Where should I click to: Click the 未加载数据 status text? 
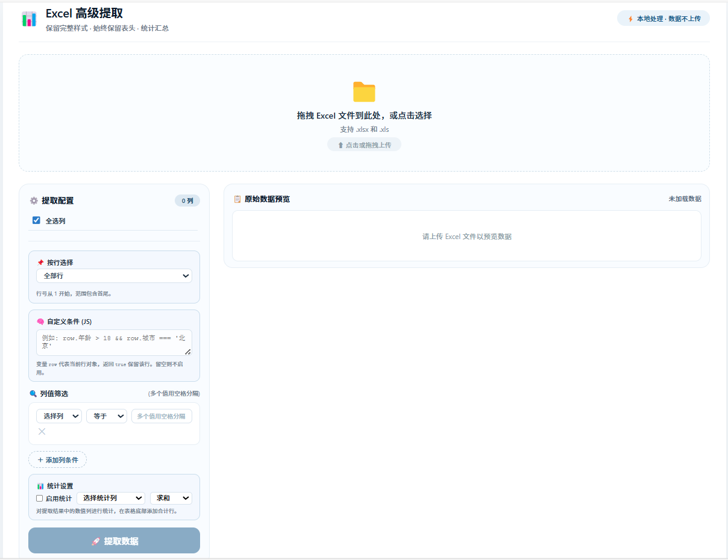click(x=685, y=199)
